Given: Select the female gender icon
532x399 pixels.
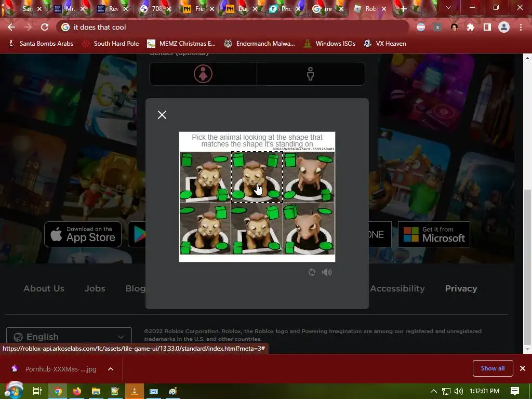Looking at the screenshot, I should pyautogui.click(x=203, y=74).
